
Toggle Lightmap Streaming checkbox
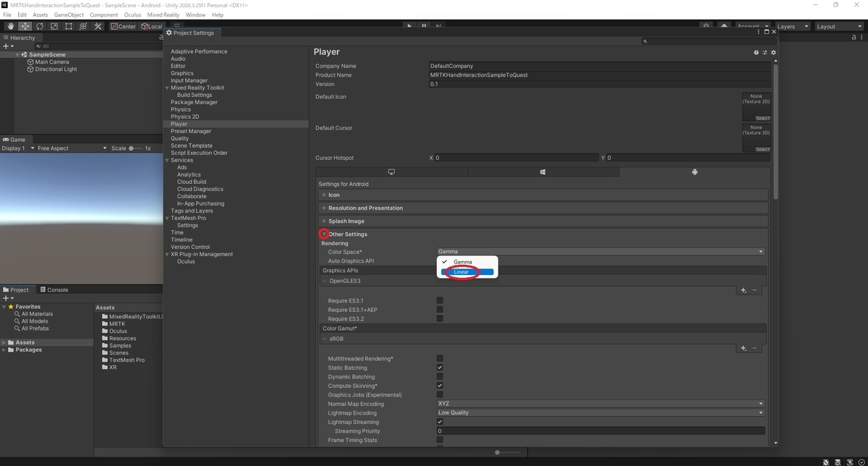click(440, 422)
